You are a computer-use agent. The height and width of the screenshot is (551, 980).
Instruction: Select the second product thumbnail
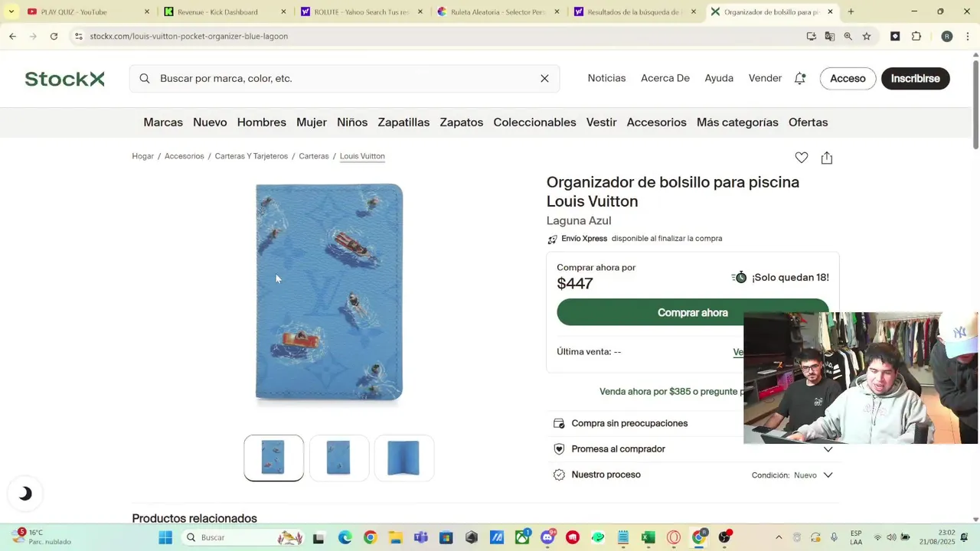[x=339, y=458]
